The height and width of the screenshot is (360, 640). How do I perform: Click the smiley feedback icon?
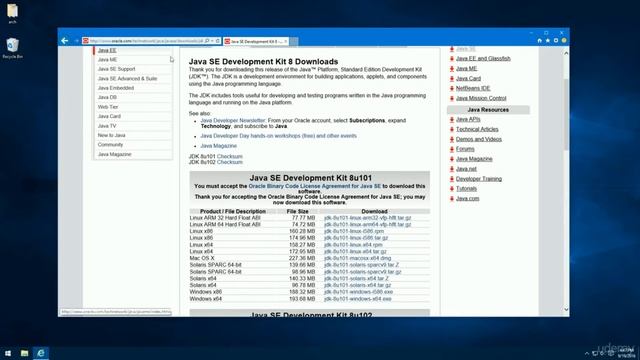pyautogui.click(x=564, y=40)
